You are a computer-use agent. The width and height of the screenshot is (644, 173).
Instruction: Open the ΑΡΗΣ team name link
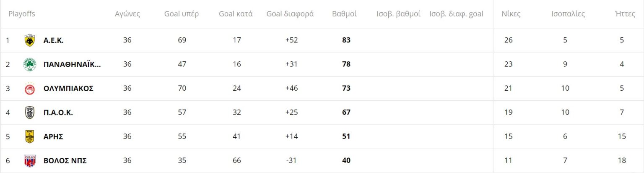click(x=53, y=136)
